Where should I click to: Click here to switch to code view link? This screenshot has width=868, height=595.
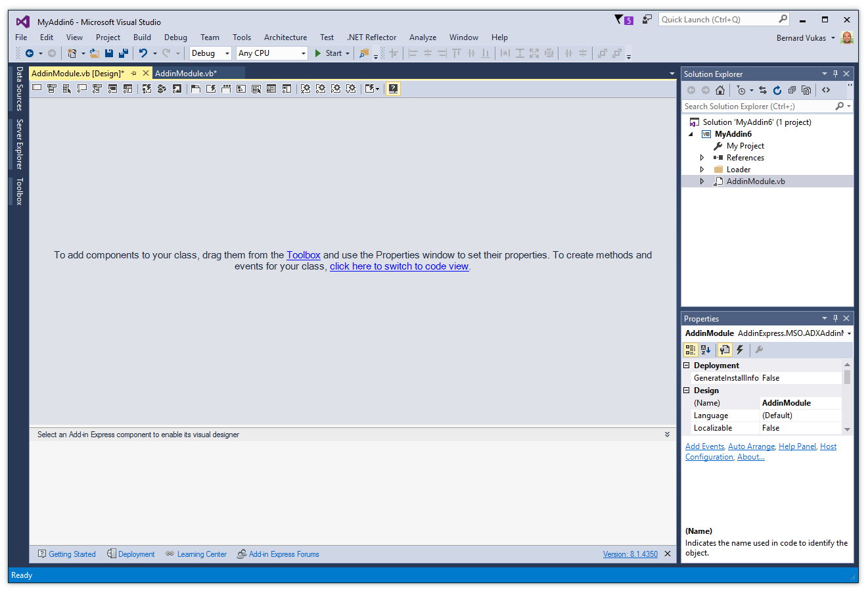click(399, 266)
